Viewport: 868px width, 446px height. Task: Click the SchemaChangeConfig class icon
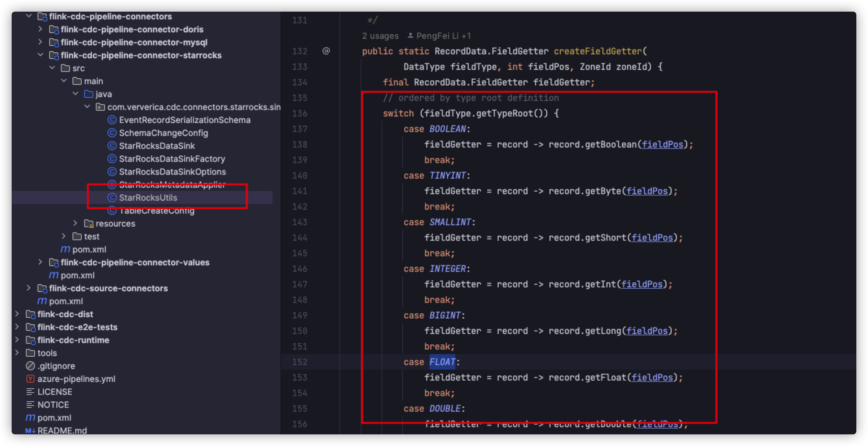pos(112,133)
